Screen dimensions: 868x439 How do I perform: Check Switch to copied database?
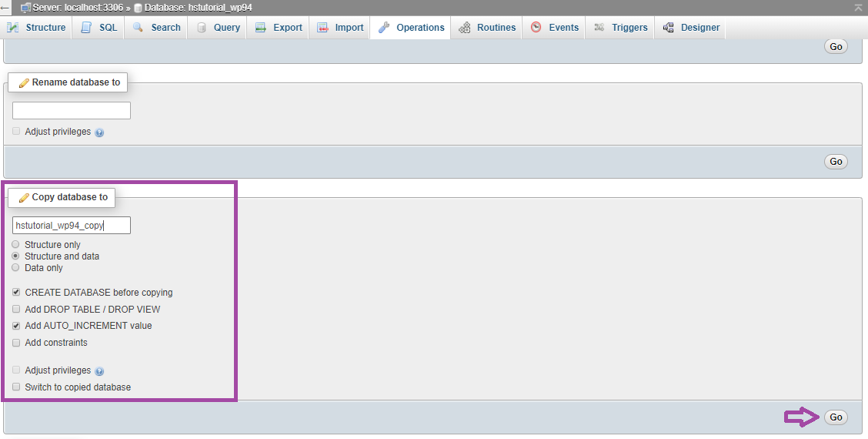pyautogui.click(x=16, y=387)
